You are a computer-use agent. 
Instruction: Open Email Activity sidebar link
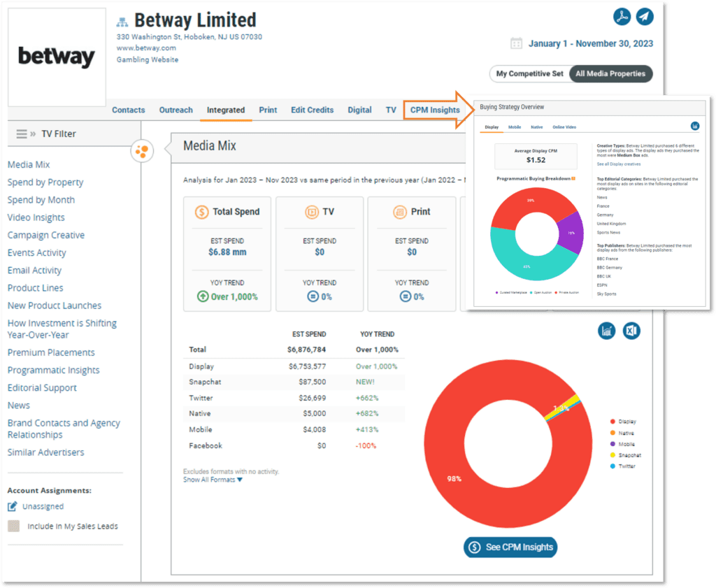click(34, 271)
